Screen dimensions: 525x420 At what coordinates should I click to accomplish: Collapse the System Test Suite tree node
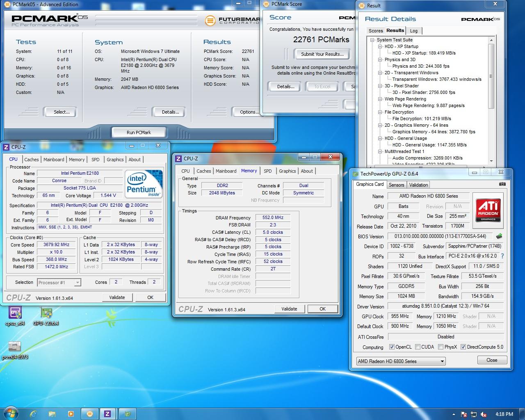pyautogui.click(x=372, y=40)
